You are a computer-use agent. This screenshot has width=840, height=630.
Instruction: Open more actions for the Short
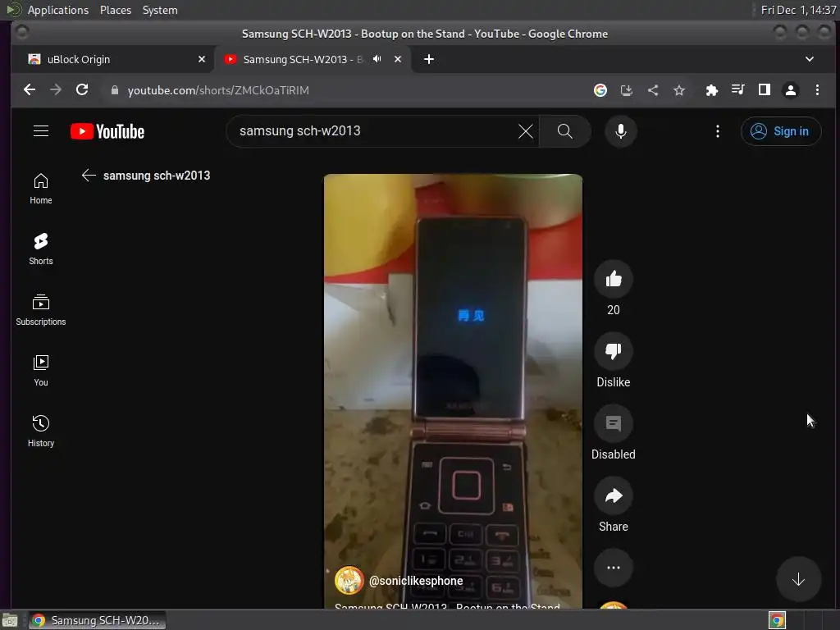pos(614,568)
